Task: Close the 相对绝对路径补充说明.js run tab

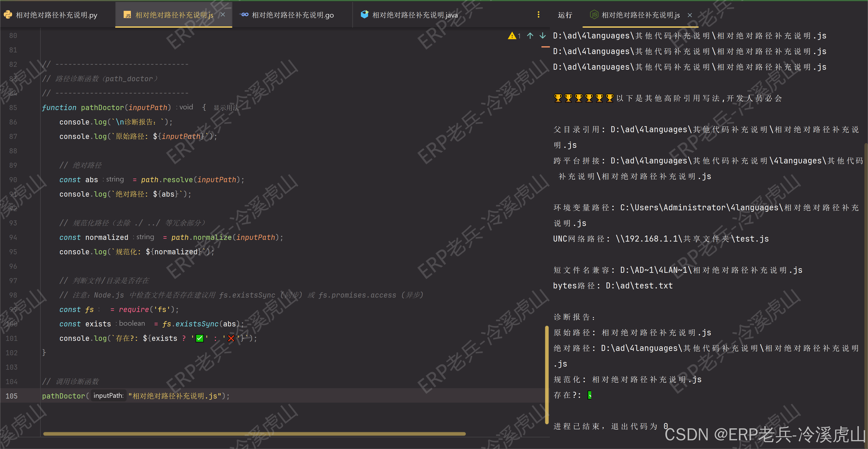Action: click(x=690, y=15)
